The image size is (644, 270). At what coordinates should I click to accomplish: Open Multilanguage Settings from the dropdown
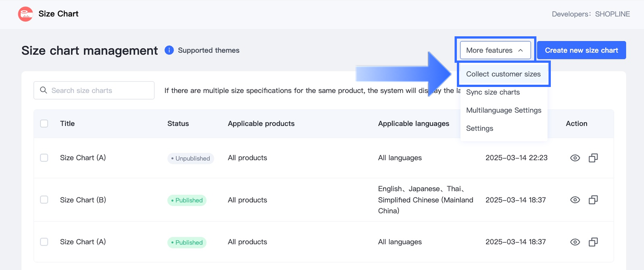tap(503, 110)
